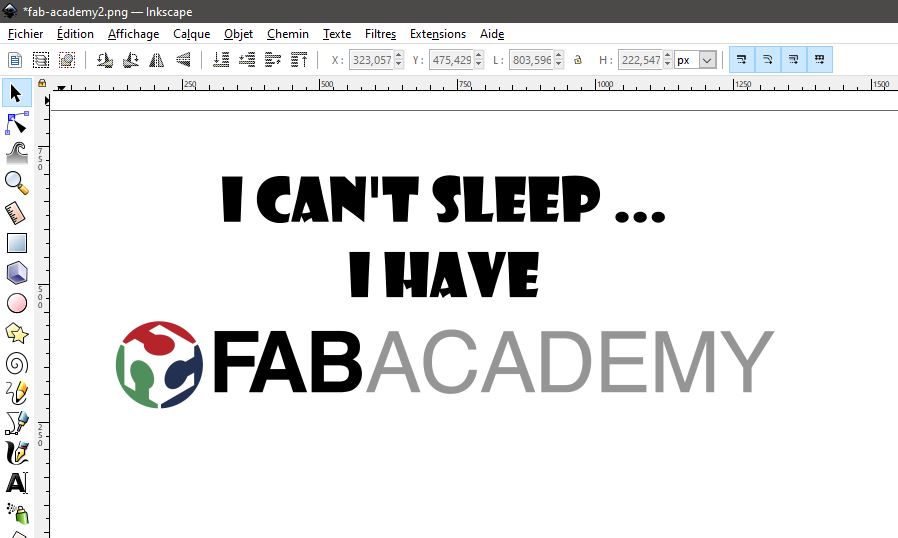Open the Aide menu
Image resolution: width=898 pixels, height=538 pixels.
click(492, 34)
